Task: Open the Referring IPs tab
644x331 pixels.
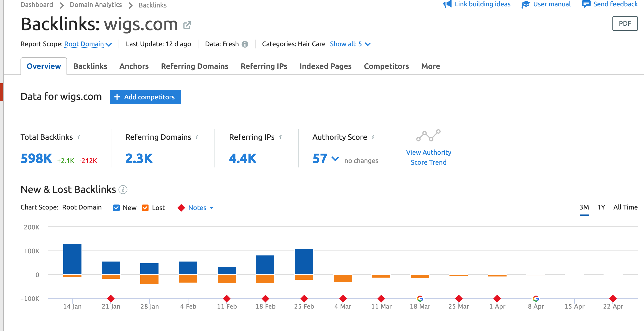Action: [x=264, y=66]
